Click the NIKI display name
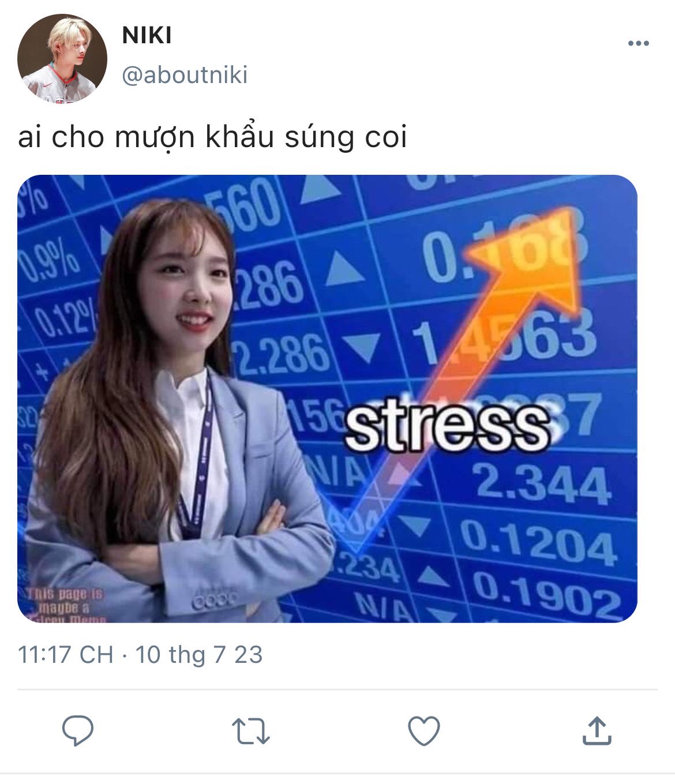 [147, 36]
